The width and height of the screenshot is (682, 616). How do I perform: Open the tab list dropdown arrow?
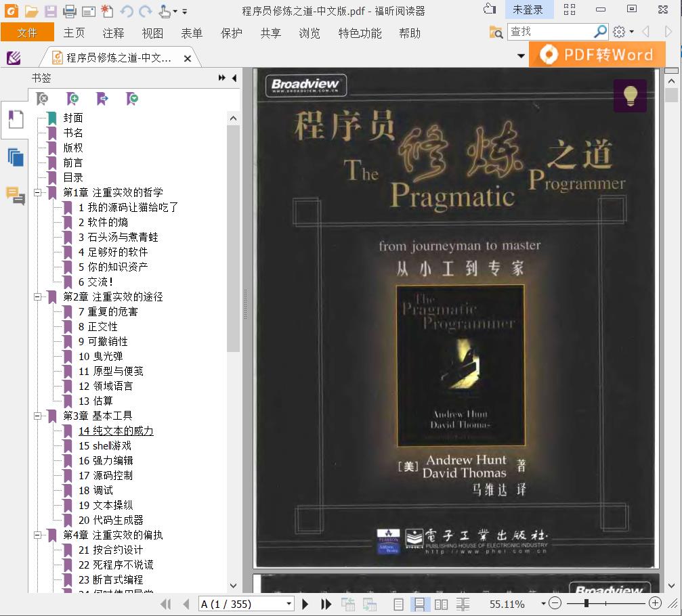(521, 56)
